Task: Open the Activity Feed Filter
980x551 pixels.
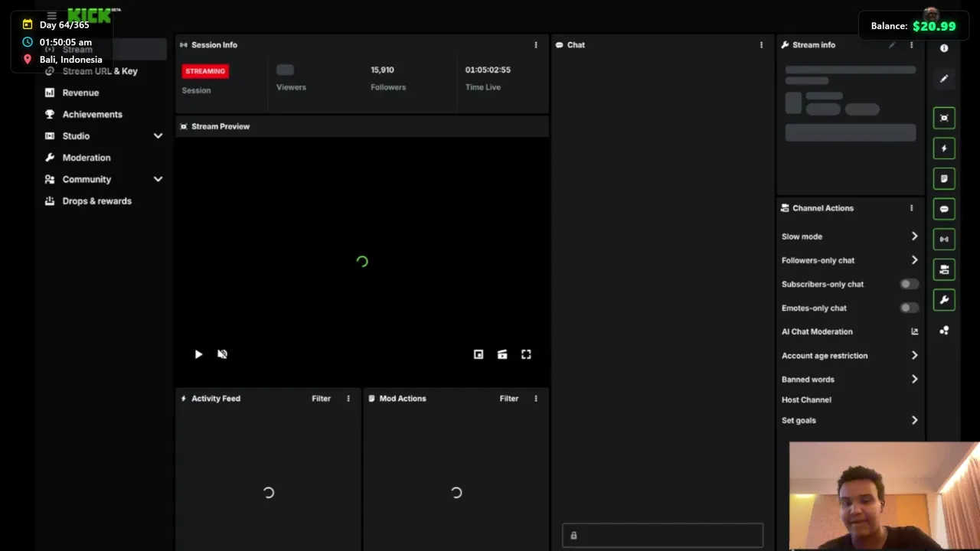Action: tap(321, 399)
